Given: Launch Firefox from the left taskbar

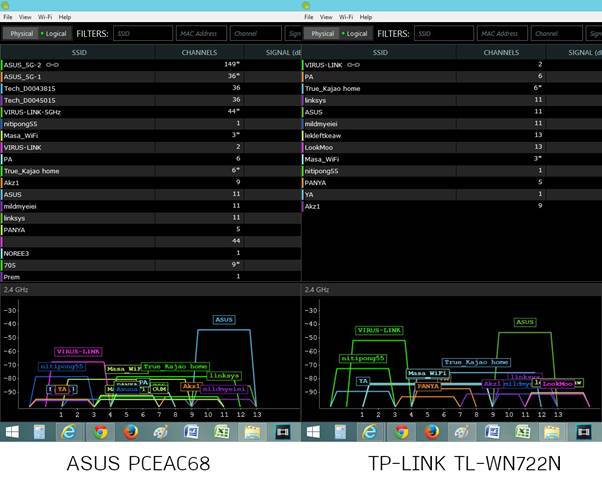Looking at the screenshot, I should [x=131, y=432].
